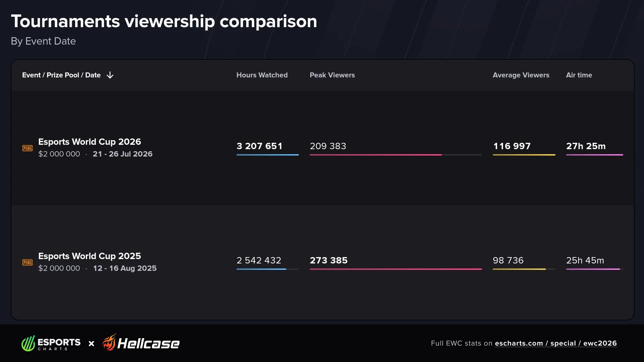
Task: Click the red peak viewers bar for 2026
Action: click(x=376, y=155)
